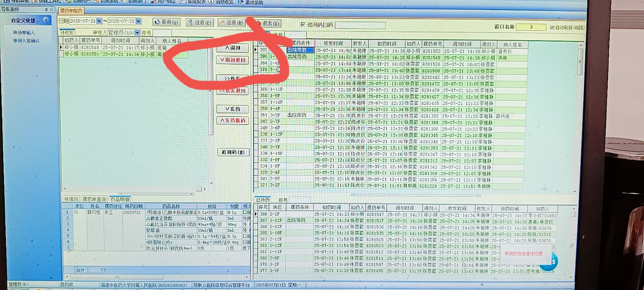Switch to the 待调剂 tab
644x290 pixels.
coord(71,199)
